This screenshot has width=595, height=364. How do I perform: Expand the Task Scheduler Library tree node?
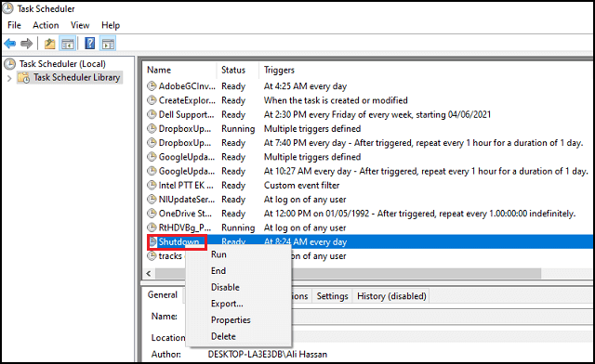[x=9, y=78]
